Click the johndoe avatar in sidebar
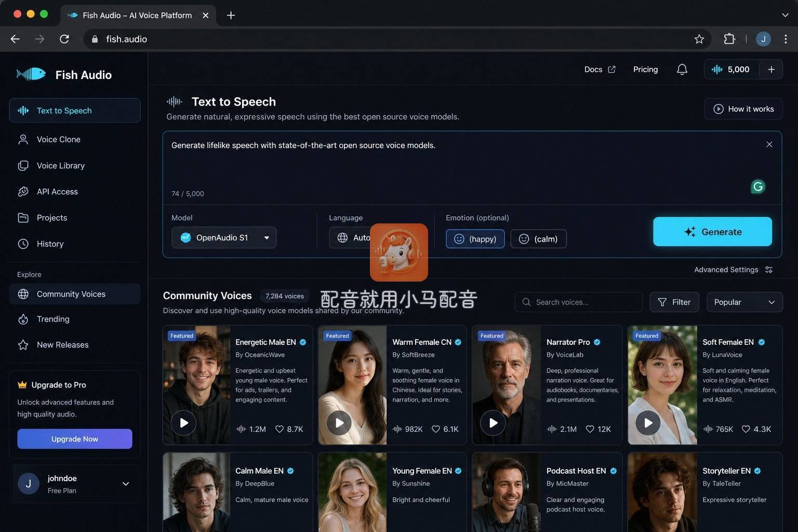Image resolution: width=798 pixels, height=532 pixels. tap(29, 484)
